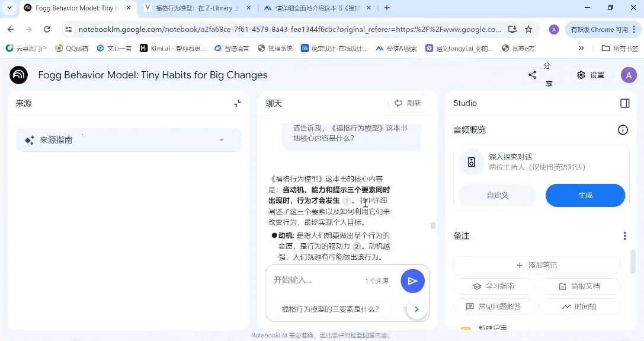The height and width of the screenshot is (341, 644).
Task: Open Kimi.ai bookmark in bookmarks bar
Action: coord(172,48)
